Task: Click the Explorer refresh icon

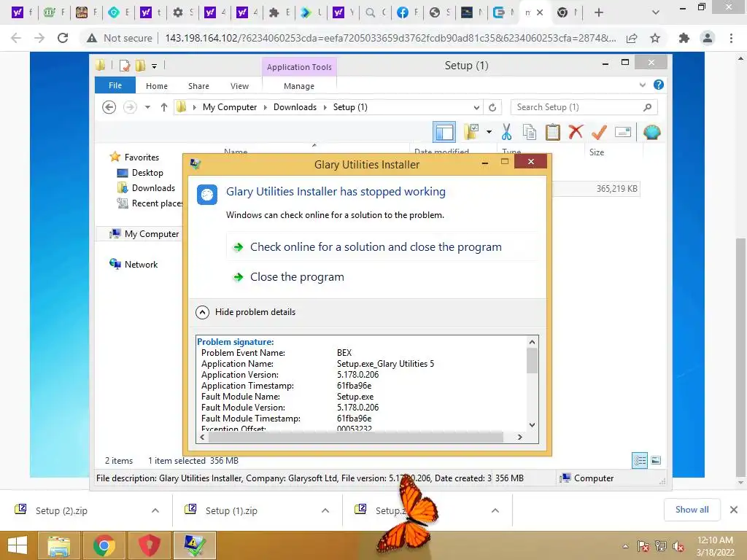Action: (x=492, y=108)
